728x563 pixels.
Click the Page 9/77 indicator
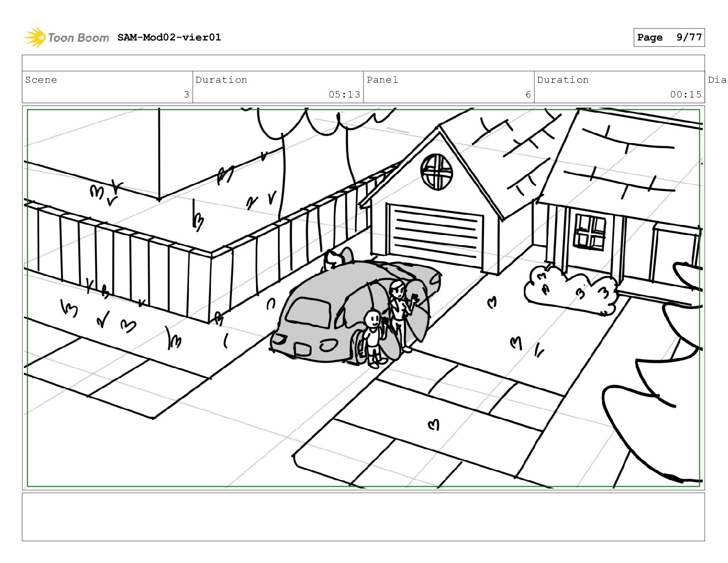[669, 38]
